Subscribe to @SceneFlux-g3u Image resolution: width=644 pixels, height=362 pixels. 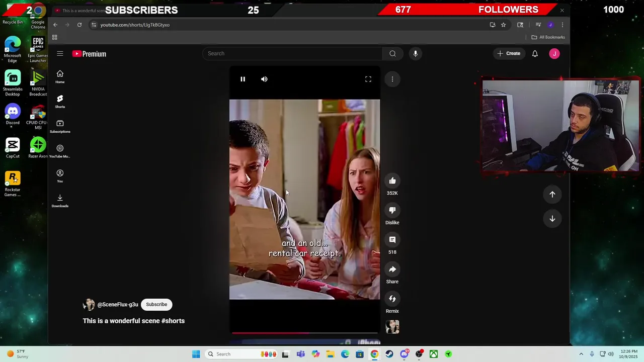pyautogui.click(x=156, y=304)
